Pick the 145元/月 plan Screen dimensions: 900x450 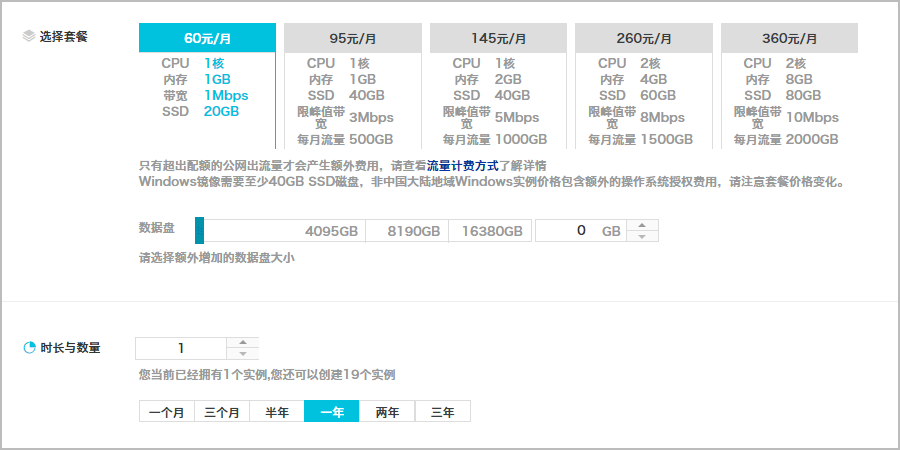(x=498, y=38)
